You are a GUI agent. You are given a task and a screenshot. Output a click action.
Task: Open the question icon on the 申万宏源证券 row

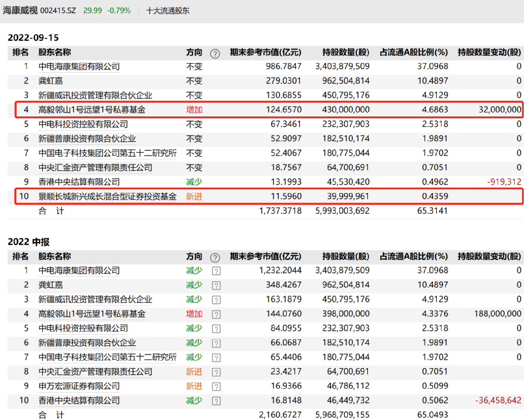pos(215,386)
